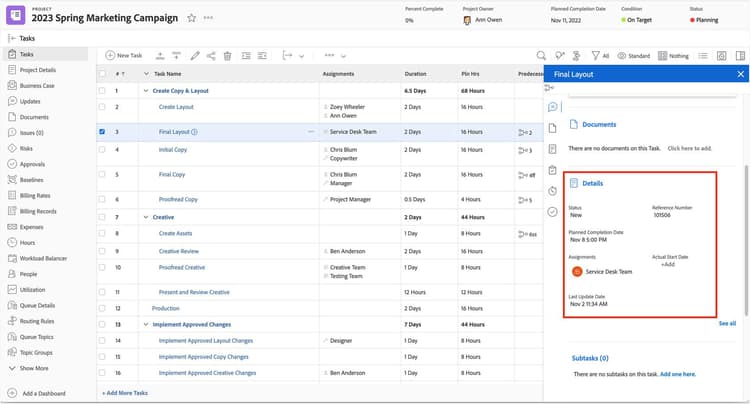Click the approvals checkmark icon in summary panel
750x404 pixels.
click(552, 212)
